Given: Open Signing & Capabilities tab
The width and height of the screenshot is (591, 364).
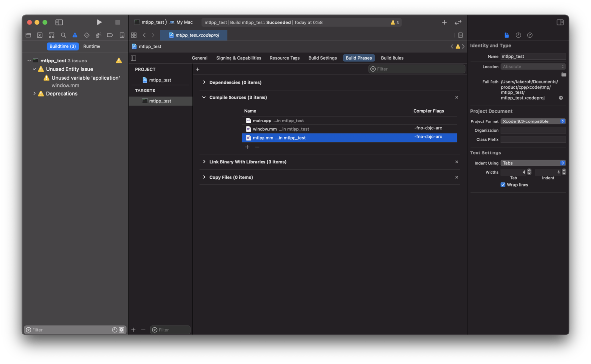Looking at the screenshot, I should 238,58.
